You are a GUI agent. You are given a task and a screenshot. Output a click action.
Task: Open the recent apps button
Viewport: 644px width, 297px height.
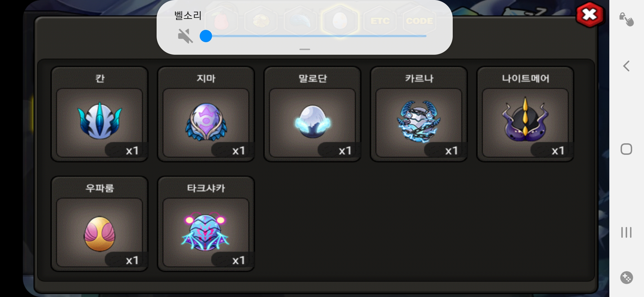pos(626,232)
